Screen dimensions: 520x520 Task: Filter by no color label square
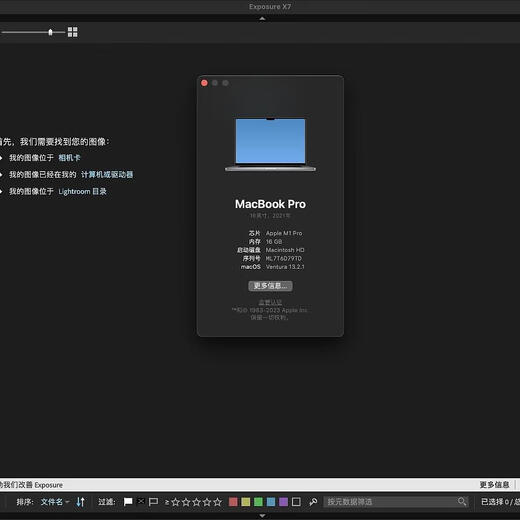click(x=296, y=502)
